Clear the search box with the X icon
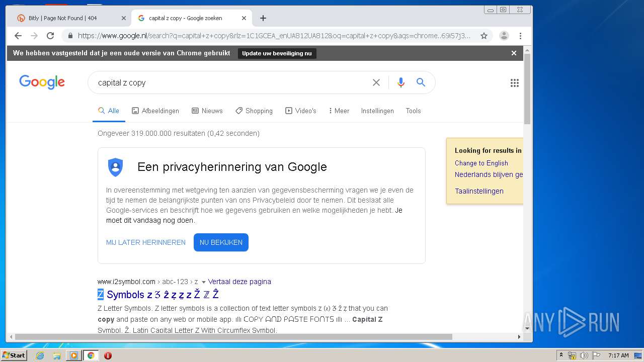 (376, 82)
